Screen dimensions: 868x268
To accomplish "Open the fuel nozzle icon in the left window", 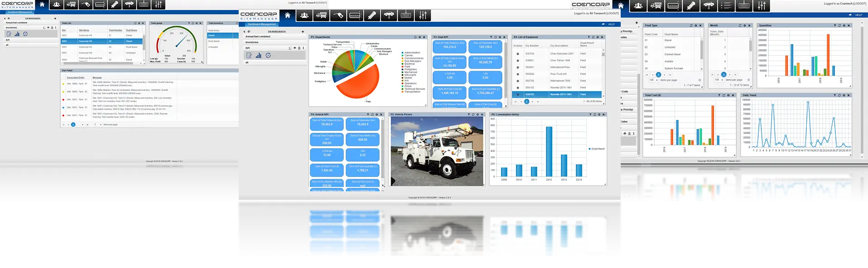I will 86,5.
